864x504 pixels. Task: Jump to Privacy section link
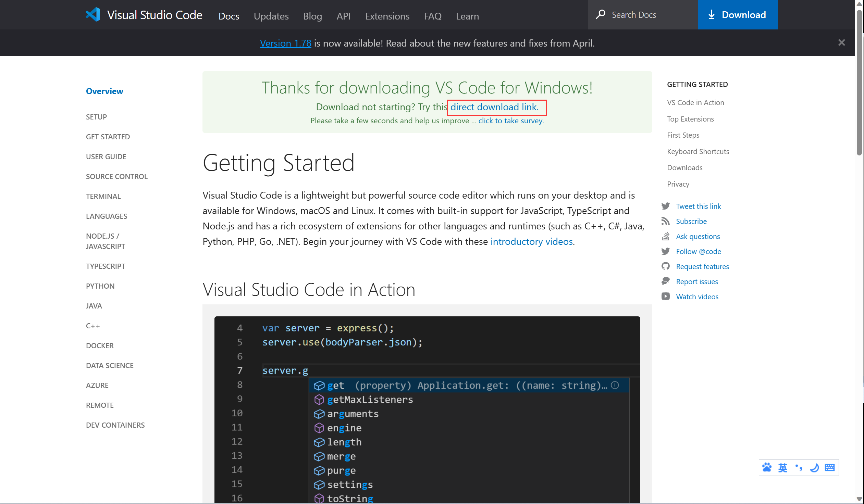(x=678, y=184)
